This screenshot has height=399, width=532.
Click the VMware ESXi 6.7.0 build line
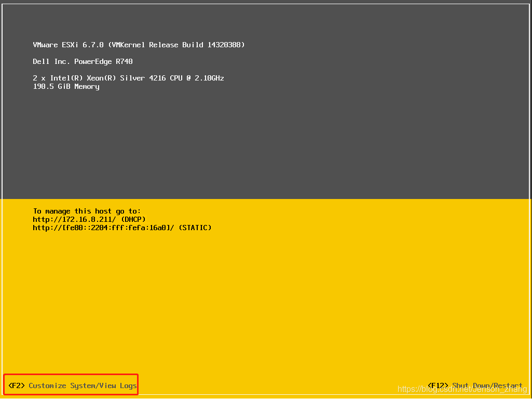139,45
